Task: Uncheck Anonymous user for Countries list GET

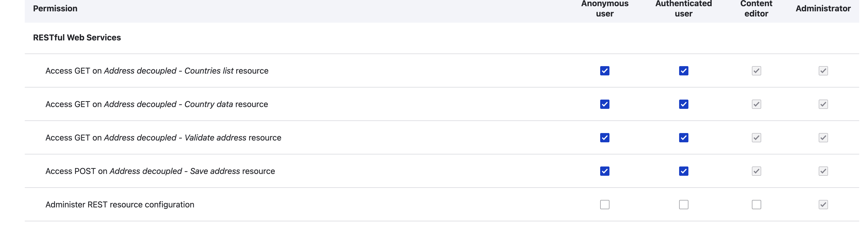Action: pyautogui.click(x=605, y=71)
